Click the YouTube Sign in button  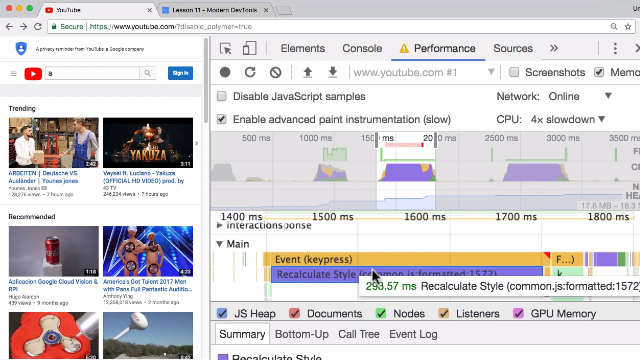point(180,73)
